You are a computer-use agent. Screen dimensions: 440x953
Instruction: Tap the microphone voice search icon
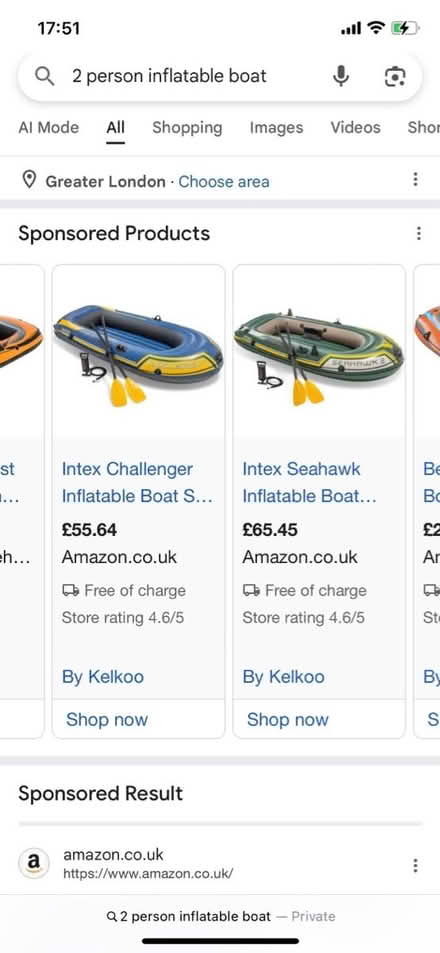[x=341, y=77]
